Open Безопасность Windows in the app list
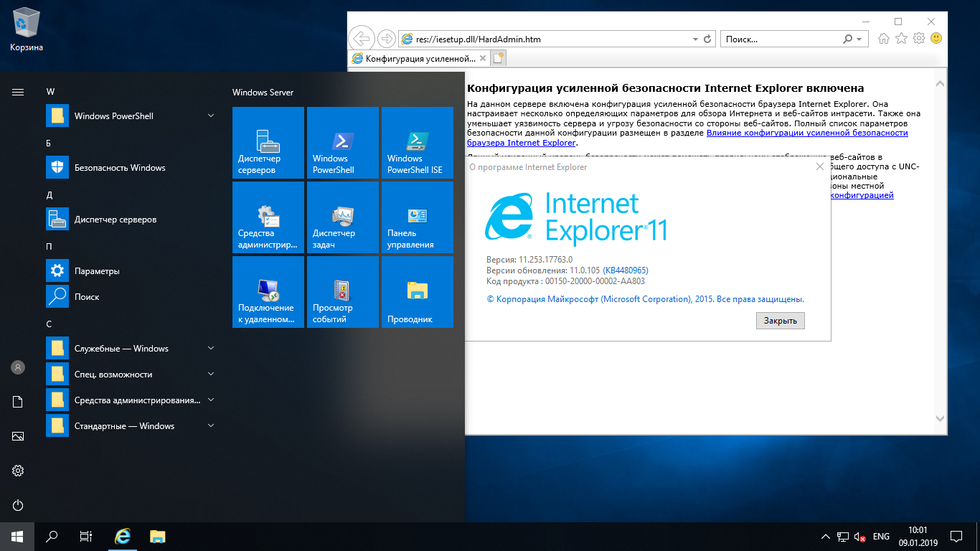 point(132,168)
